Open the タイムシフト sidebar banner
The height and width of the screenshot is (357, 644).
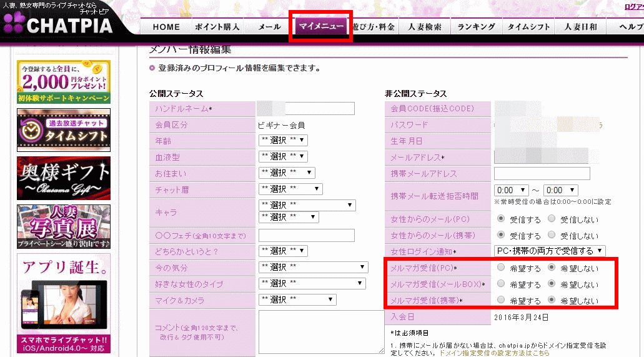(x=64, y=130)
